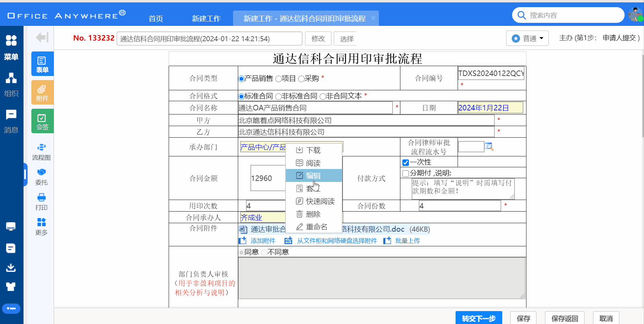This screenshot has width=644, height=324.
Task: Click the 保存 button
Action: click(x=523, y=318)
